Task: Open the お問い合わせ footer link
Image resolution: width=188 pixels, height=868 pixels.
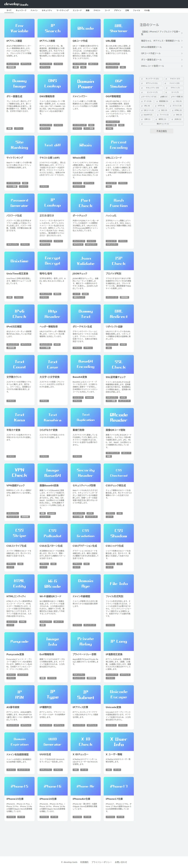Action: point(121,862)
